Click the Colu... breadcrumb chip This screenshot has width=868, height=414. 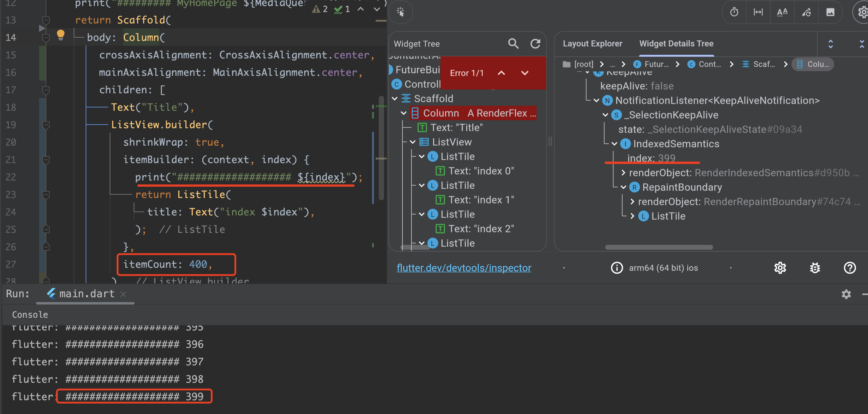tap(813, 64)
